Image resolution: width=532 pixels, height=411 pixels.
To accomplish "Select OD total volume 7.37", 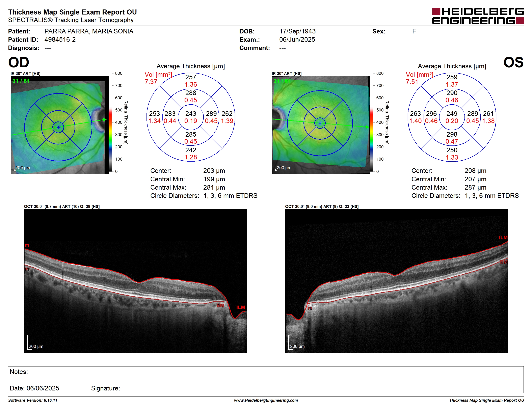I will point(151,82).
